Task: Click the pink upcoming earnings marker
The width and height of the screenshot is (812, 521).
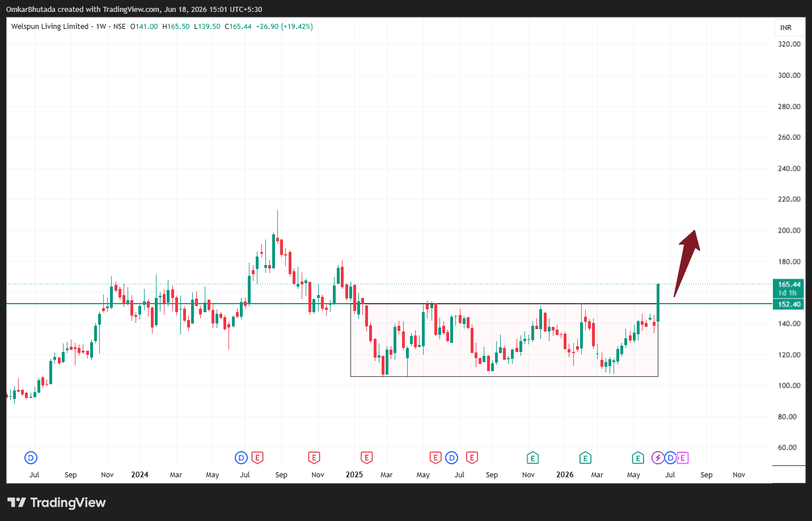Action: 682,457
